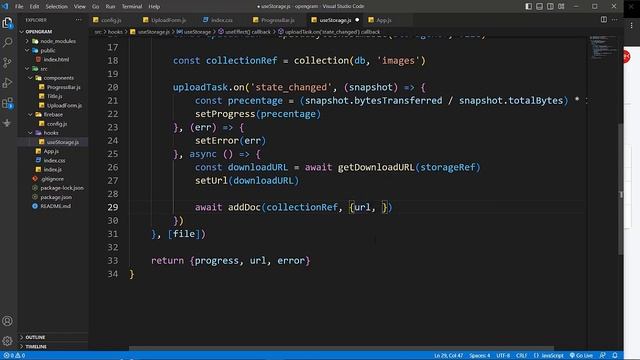The image size is (640, 360).
Task: Click the Go Live status bar button
Action: [581, 356]
